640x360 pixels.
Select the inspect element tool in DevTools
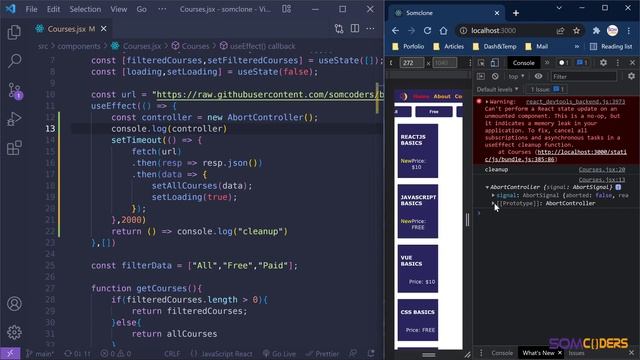481,63
